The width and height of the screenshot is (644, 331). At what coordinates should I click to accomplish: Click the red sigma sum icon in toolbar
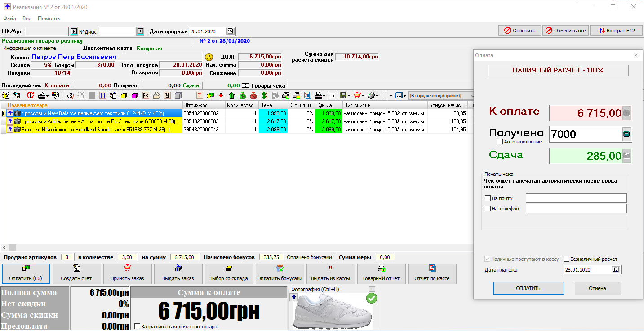[200, 95]
